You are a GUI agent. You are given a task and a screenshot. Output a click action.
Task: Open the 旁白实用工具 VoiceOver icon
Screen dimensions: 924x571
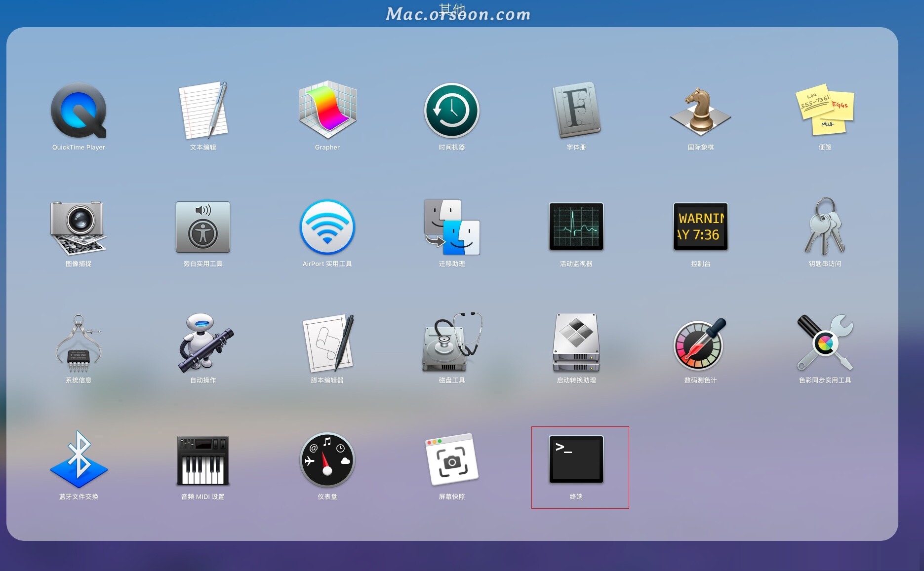click(203, 227)
